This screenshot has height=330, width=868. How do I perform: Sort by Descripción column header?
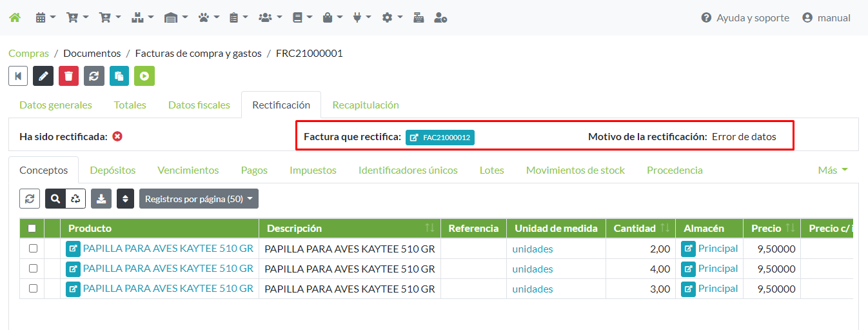pos(350,228)
